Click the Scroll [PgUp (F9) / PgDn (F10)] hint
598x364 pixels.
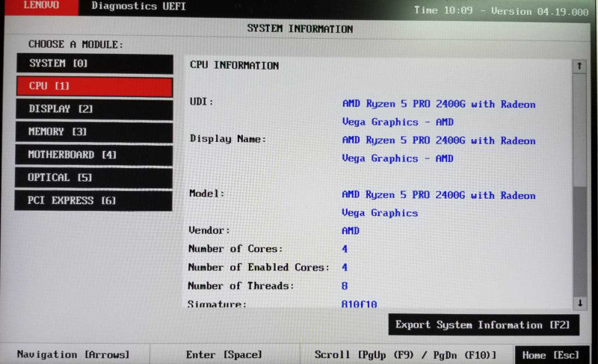(405, 355)
